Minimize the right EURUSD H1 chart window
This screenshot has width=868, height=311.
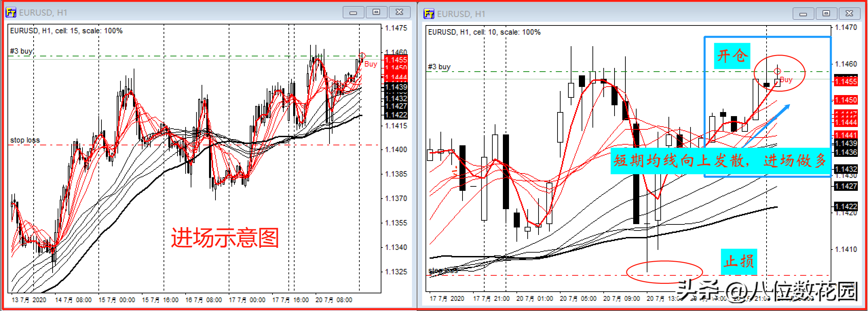pos(803,14)
